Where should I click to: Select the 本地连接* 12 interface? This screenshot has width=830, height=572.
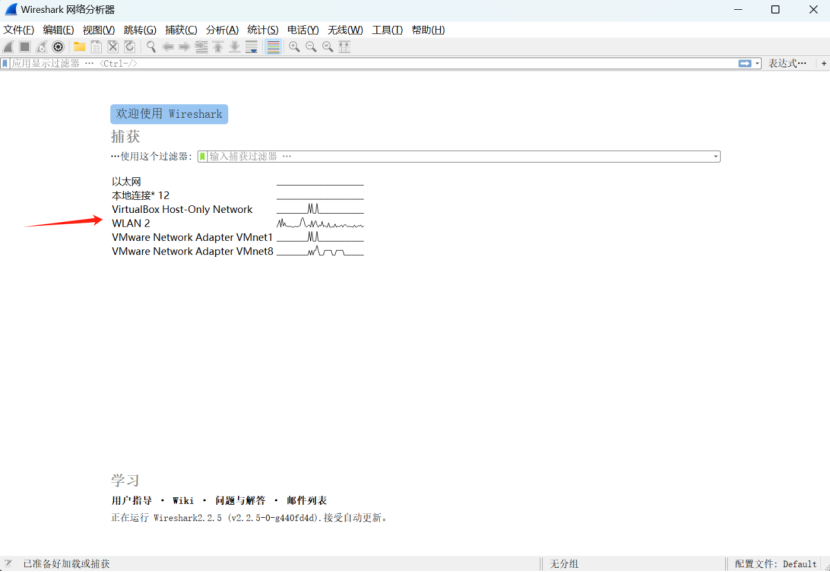[140, 195]
